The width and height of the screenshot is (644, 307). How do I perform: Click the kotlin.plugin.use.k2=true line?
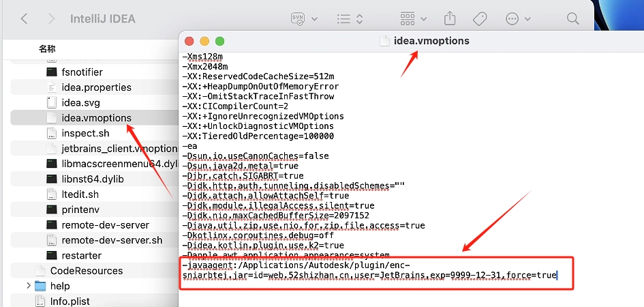click(263, 245)
